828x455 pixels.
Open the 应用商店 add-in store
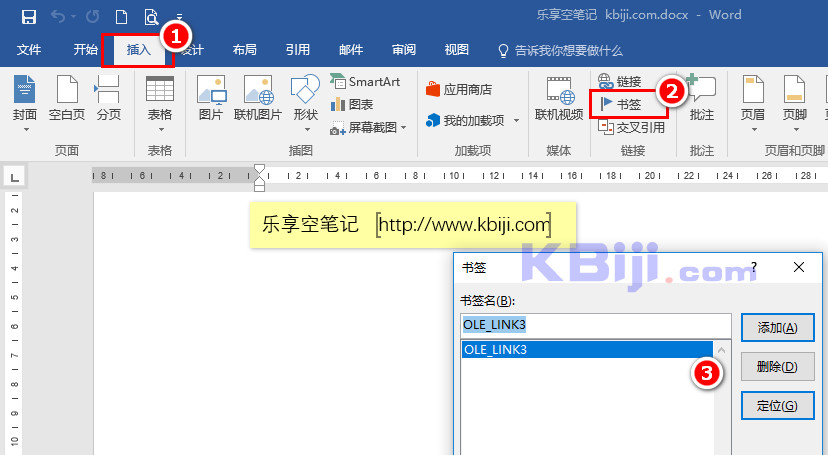[x=459, y=89]
